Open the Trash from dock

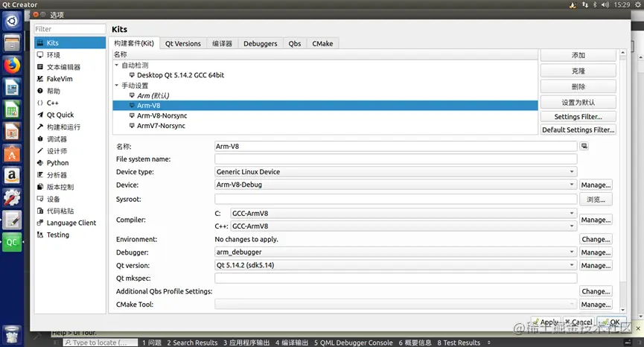11,334
